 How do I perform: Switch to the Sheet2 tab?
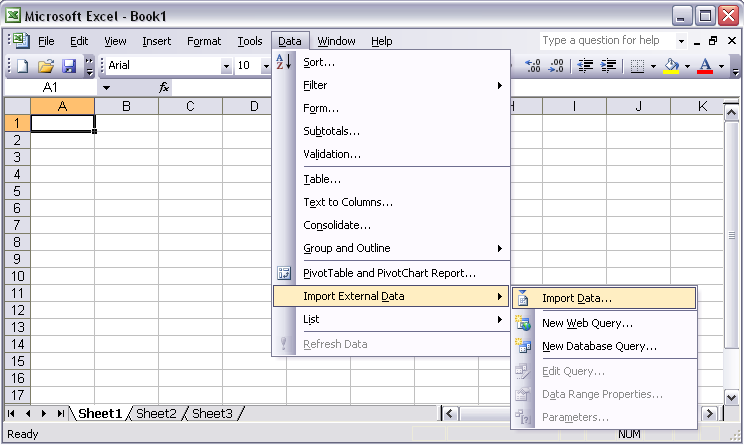156,414
